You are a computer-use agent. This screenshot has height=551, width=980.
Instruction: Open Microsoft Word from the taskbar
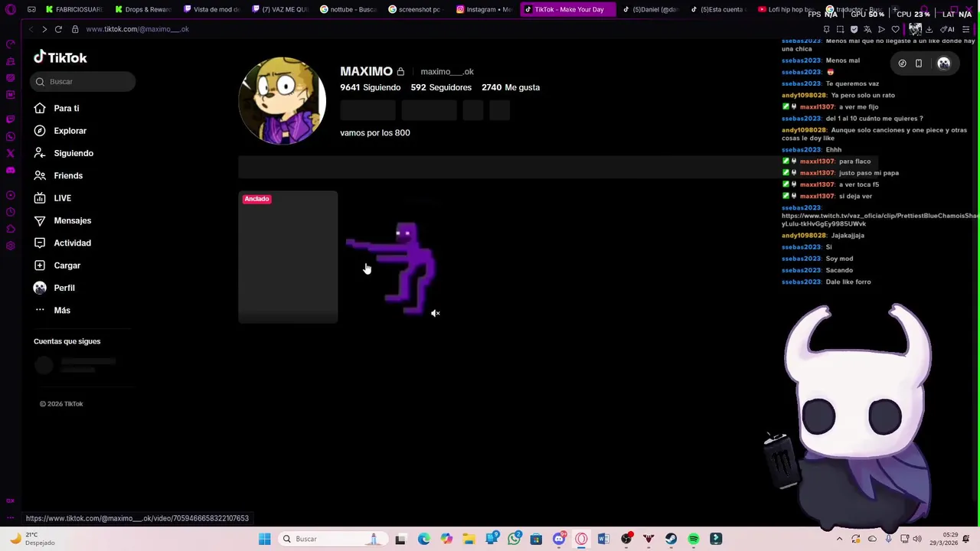(603, 539)
